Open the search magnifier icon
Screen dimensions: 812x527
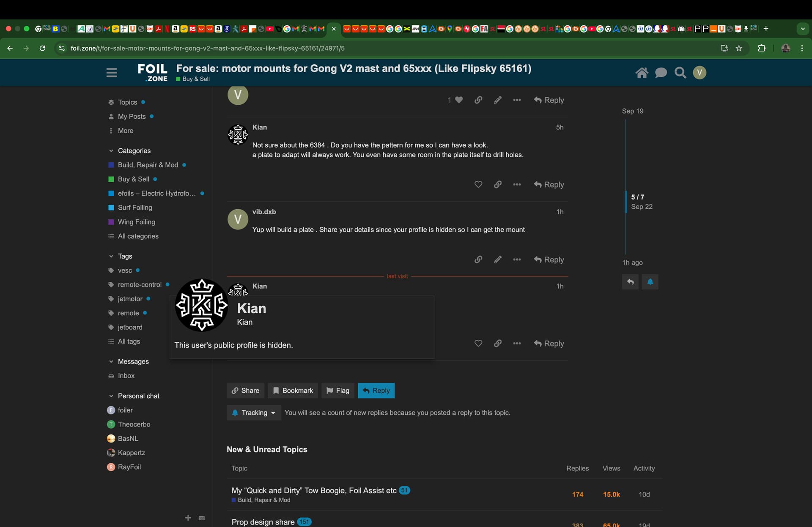680,73
